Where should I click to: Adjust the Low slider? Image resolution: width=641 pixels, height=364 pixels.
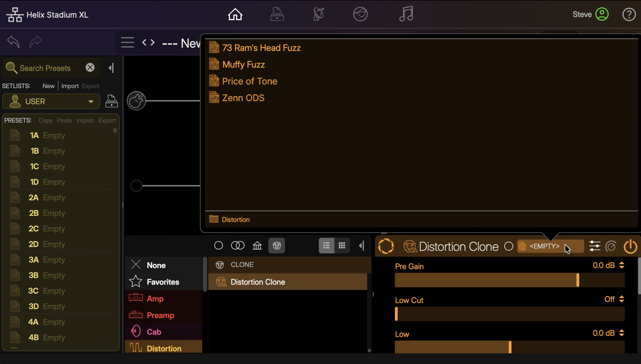[509, 347]
